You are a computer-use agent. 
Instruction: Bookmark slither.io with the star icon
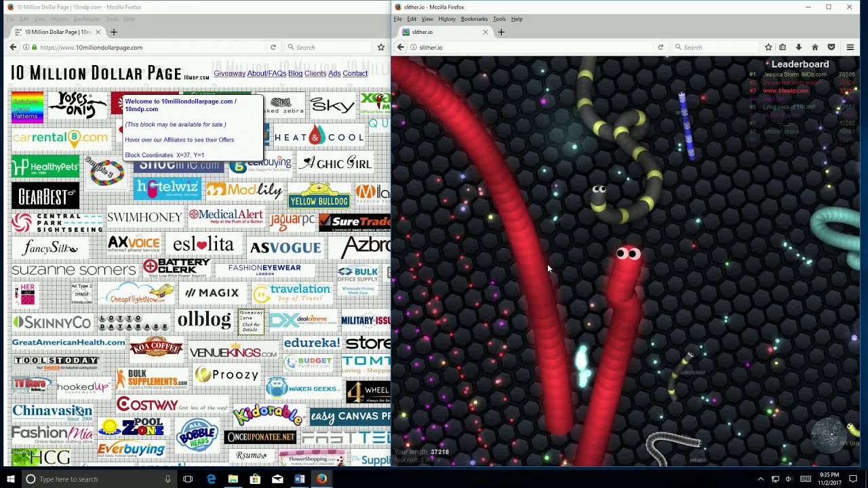point(768,47)
